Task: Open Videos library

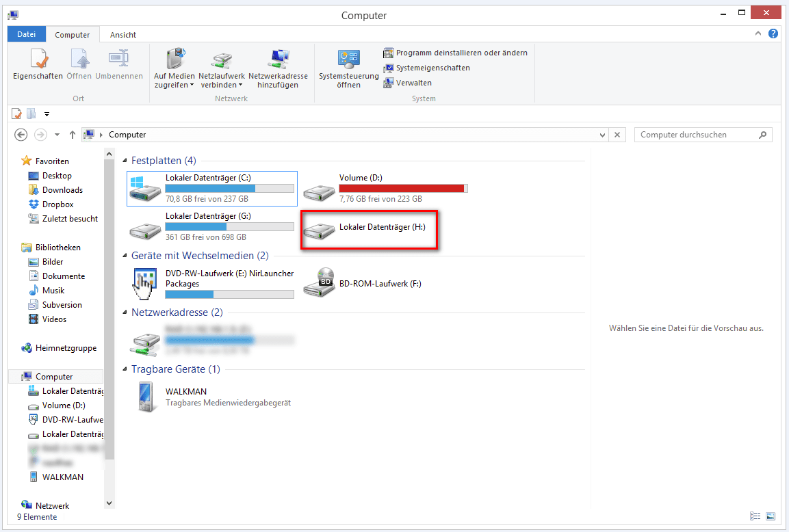Action: pyautogui.click(x=47, y=319)
